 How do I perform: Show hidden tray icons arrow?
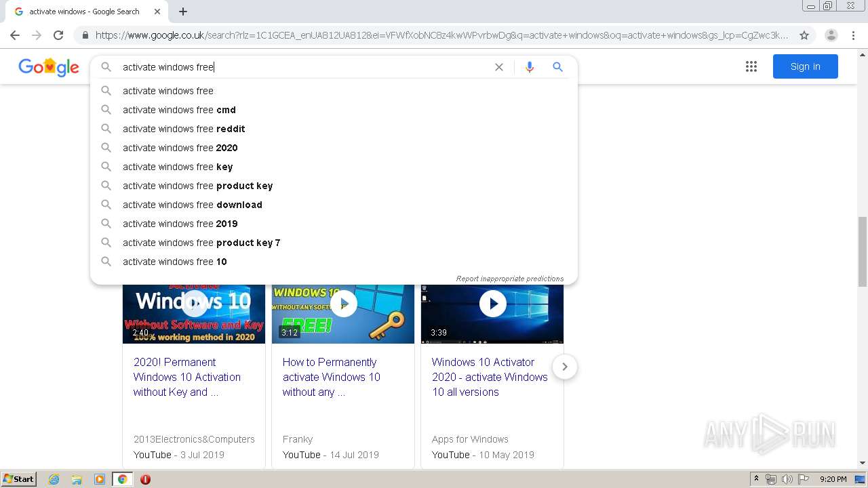(756, 479)
